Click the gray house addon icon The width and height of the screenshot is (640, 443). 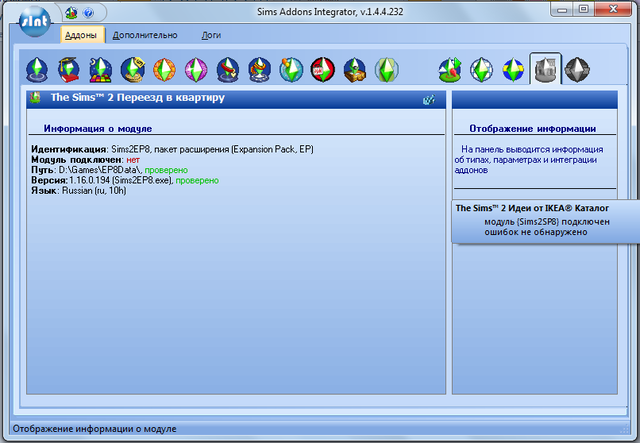tap(545, 69)
